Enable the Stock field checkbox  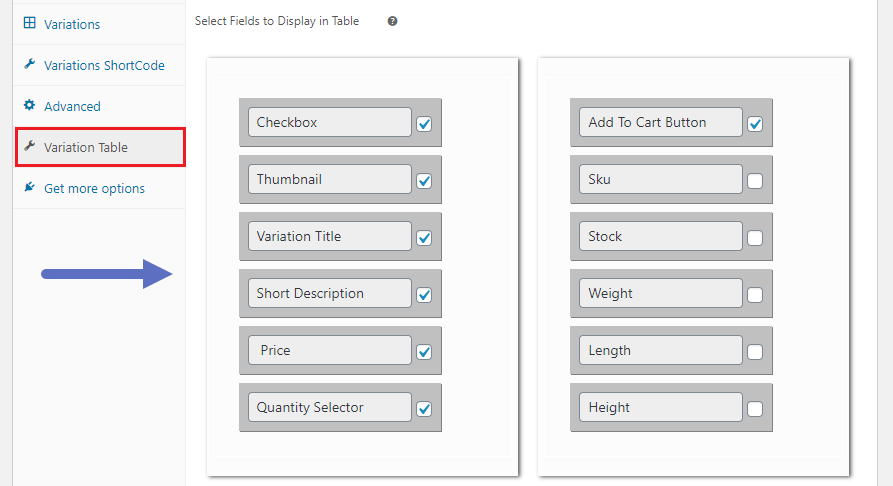tap(755, 238)
